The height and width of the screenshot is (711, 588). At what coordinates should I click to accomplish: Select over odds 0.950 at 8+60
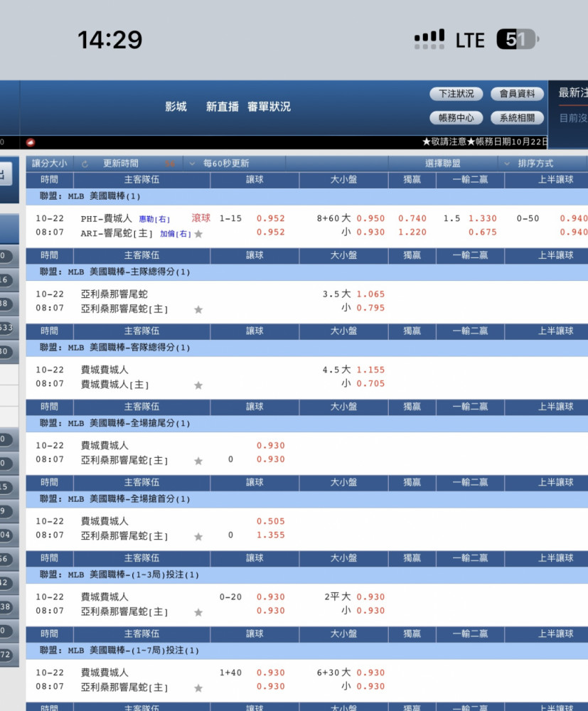point(370,218)
